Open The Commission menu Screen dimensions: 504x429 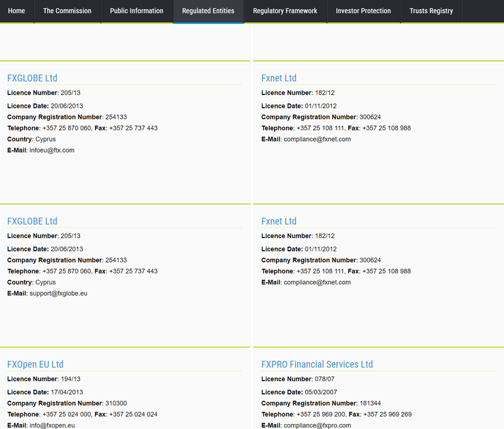[x=67, y=11]
